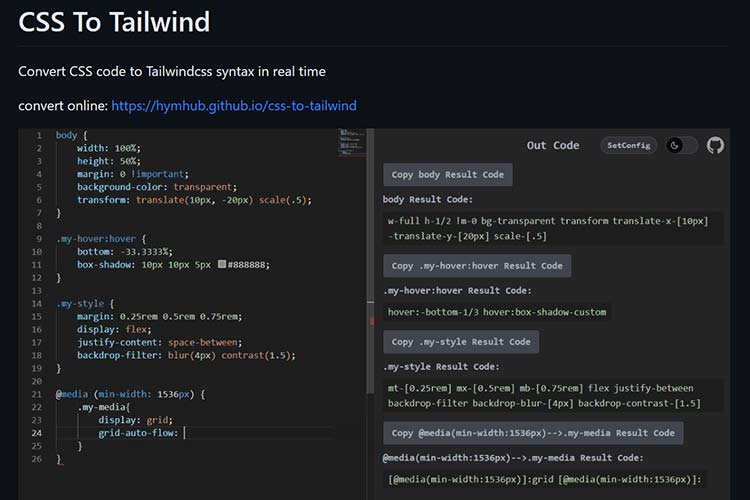The height and width of the screenshot is (500, 750).
Task: Click the '.my-hover:hover {' selector line
Action: [101, 239]
